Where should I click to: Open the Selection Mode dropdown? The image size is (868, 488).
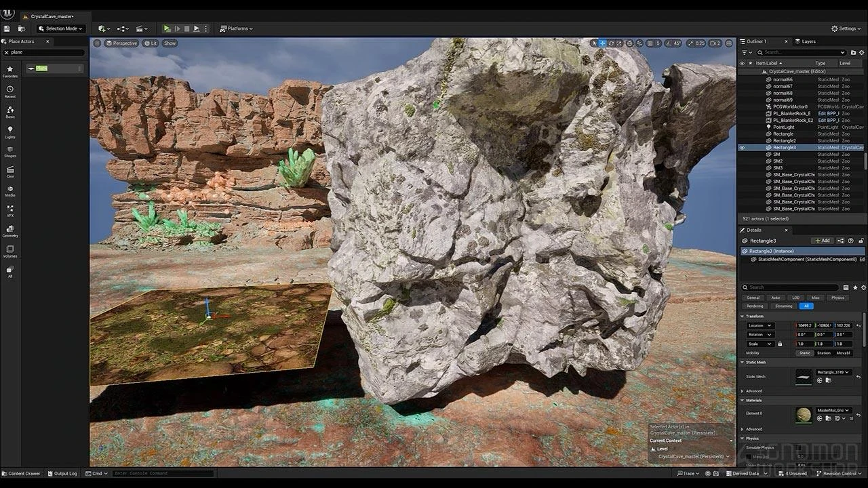click(61, 28)
